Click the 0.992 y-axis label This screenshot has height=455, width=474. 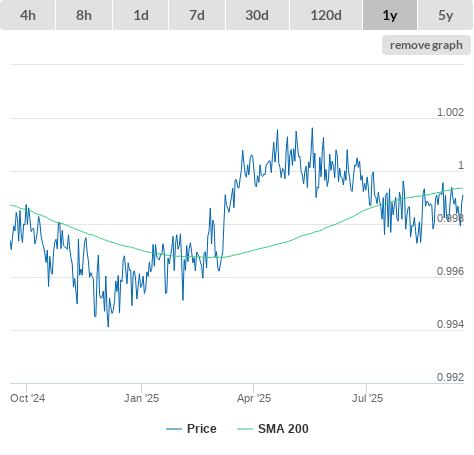[x=450, y=377]
